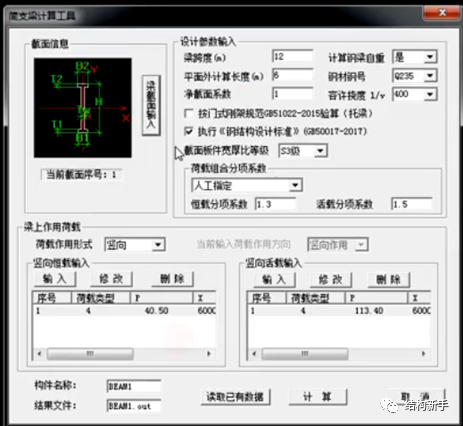
Task: Edit the 平面外计算长度(m) field
Action: (x=293, y=75)
